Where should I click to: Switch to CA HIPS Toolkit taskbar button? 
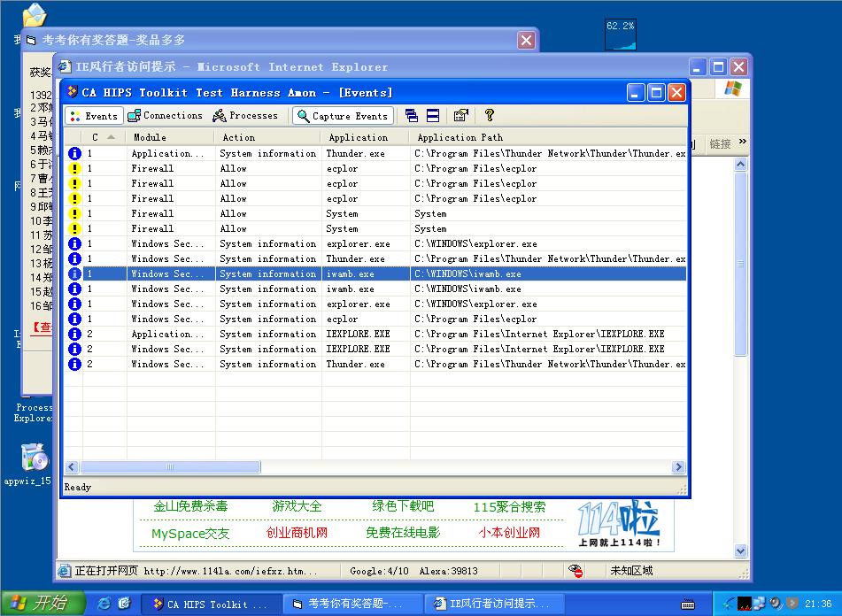pos(212,604)
